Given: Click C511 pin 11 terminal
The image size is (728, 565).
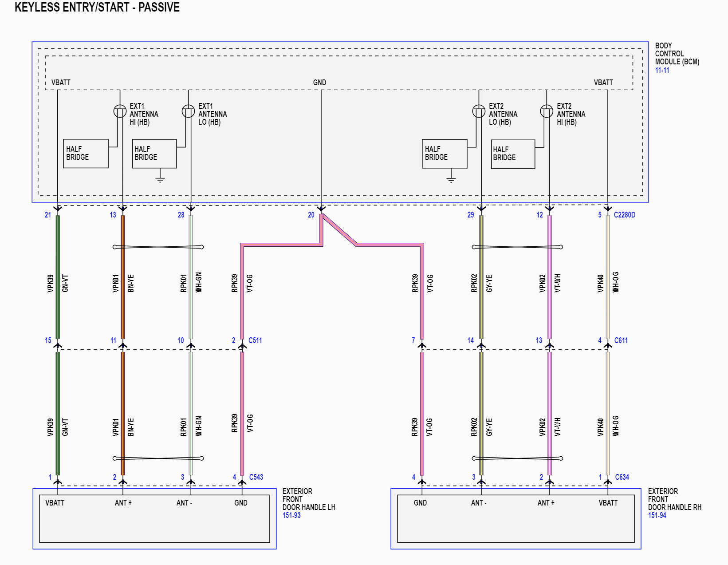Looking at the screenshot, I should (123, 345).
